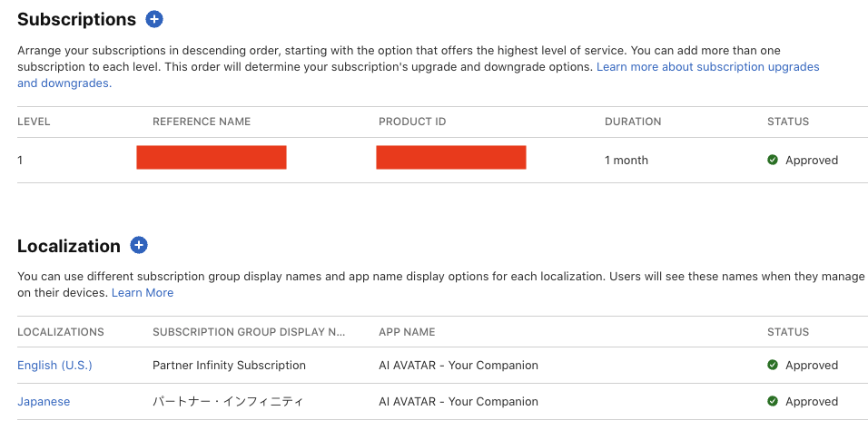Click the plus icon beside Localization heading
The height and width of the screenshot is (440, 868).
(138, 245)
